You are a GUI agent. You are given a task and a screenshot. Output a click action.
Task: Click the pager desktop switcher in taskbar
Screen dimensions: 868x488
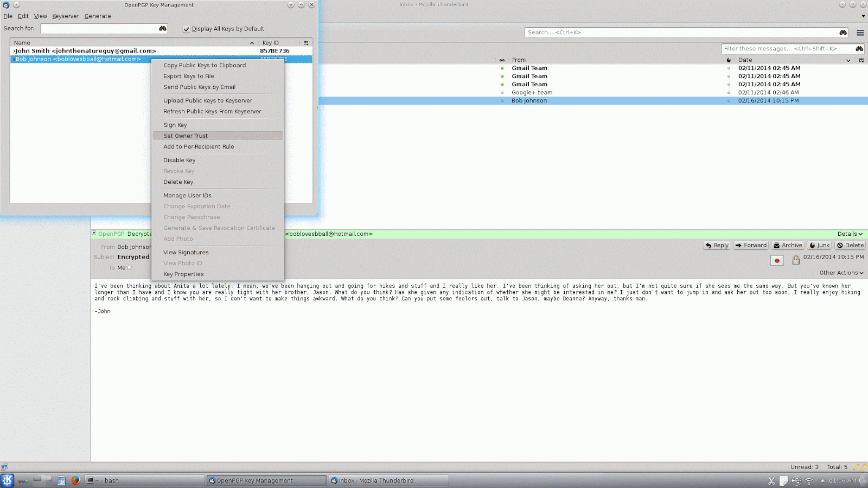click(42, 480)
